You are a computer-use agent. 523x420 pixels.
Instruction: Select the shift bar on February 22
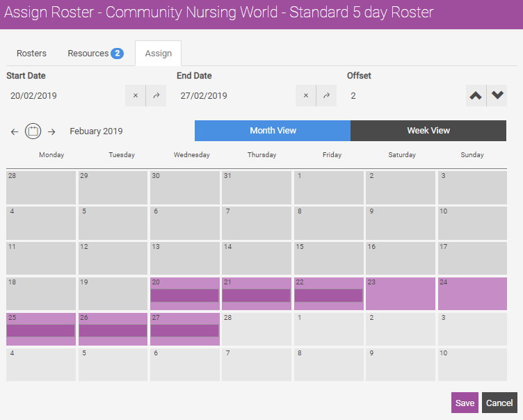click(328, 296)
